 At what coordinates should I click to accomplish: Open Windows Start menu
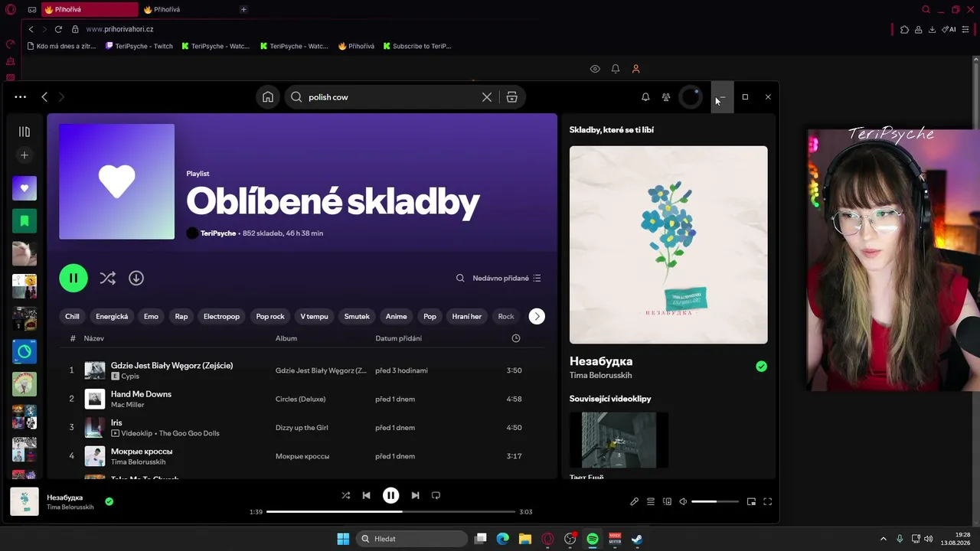(x=343, y=539)
